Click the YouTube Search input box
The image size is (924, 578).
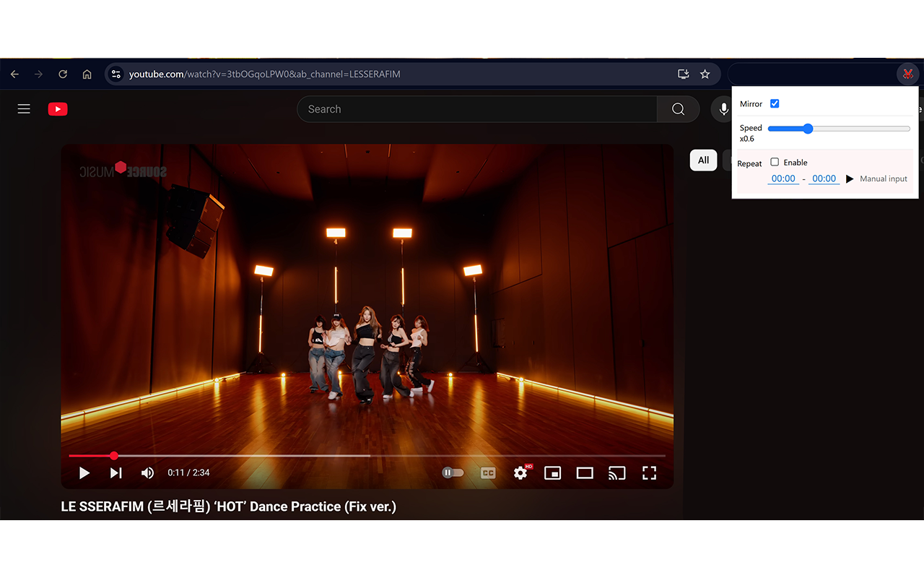pos(477,109)
